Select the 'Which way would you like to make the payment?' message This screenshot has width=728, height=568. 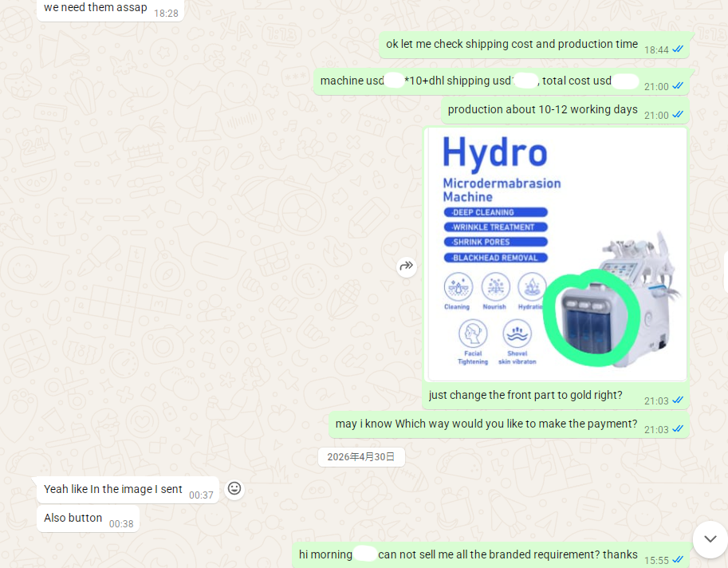509,425
